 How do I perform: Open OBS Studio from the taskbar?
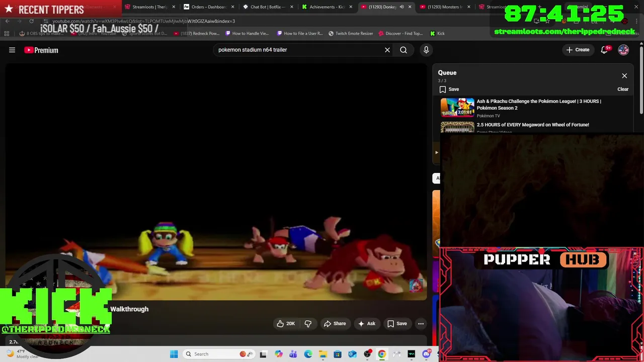pyautogui.click(x=367, y=354)
